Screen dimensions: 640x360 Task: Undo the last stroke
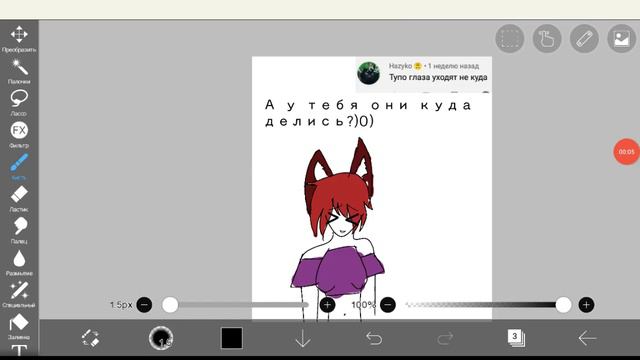tap(374, 338)
